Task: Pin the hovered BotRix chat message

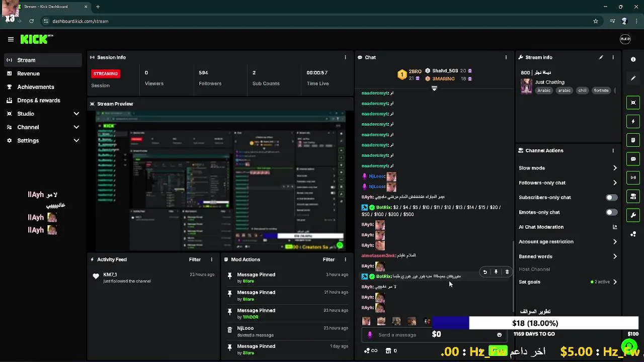Action: tap(496, 272)
